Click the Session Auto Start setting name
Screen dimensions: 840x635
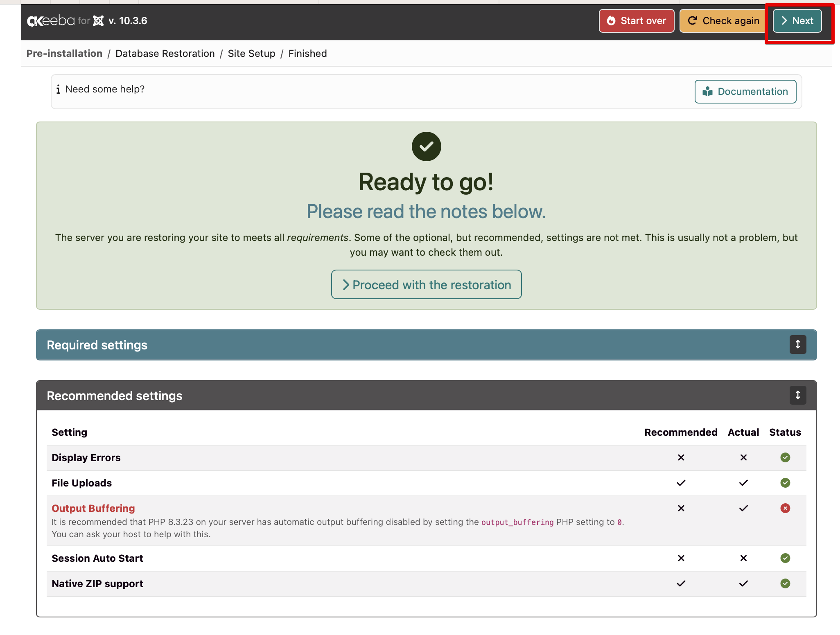point(97,558)
